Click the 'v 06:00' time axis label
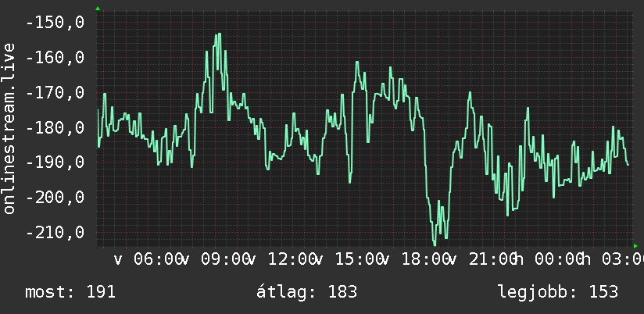The width and height of the screenshot is (644, 314). coord(148,259)
